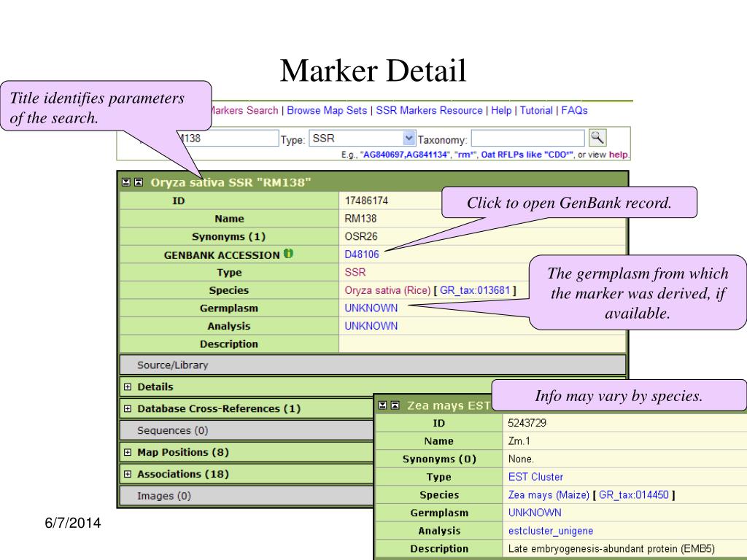Click the SSR type link
The image size is (747, 560).
coord(355,273)
